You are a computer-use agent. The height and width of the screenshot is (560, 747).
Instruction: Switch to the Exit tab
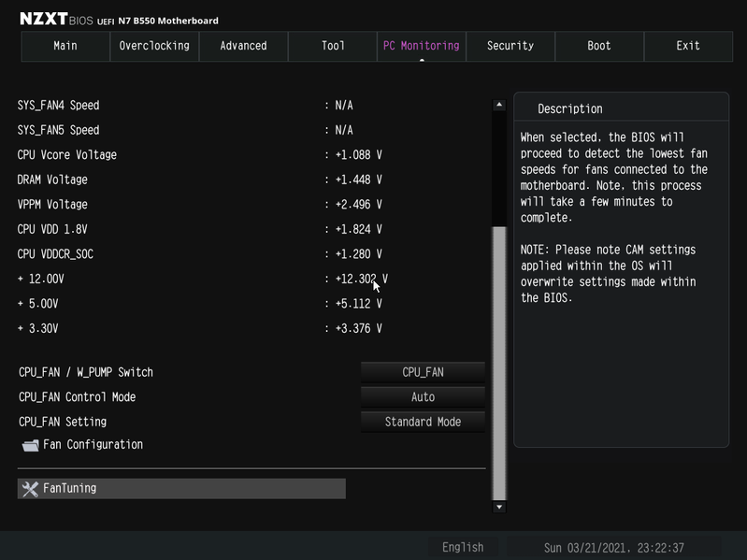coord(688,46)
